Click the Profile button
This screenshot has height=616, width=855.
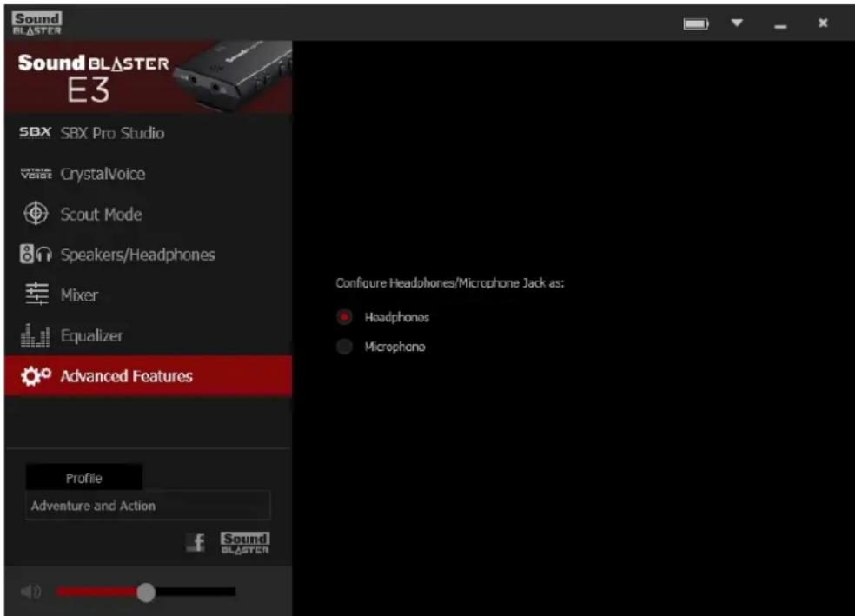[84, 478]
